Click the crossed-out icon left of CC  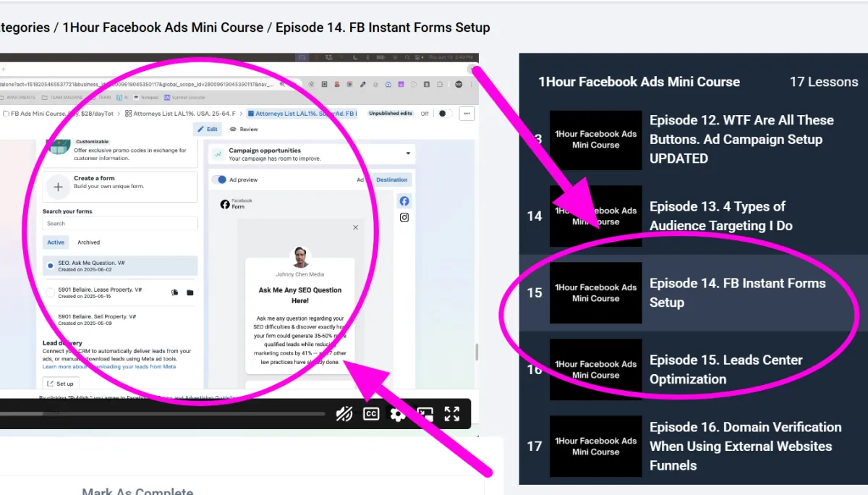344,414
